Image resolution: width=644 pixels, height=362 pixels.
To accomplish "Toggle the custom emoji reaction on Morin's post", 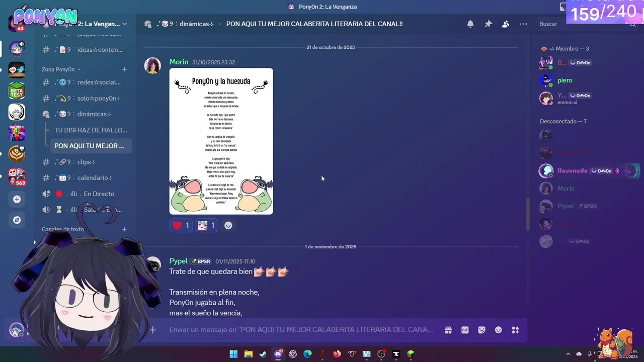I will point(206,226).
